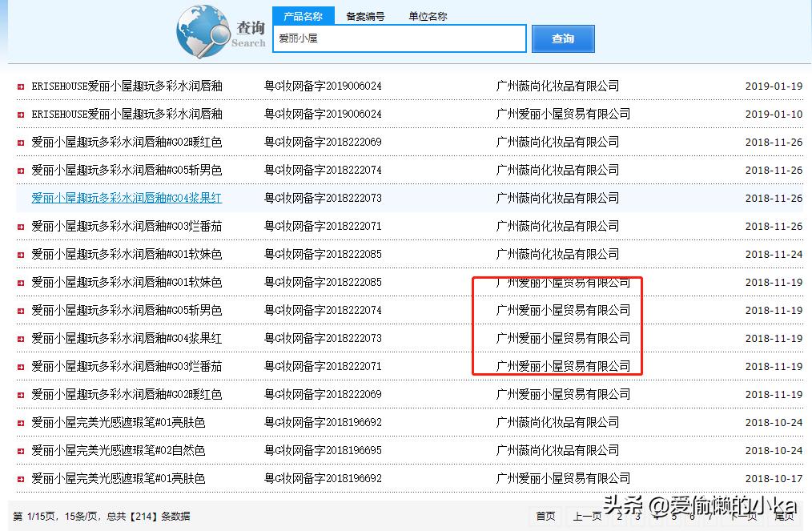Image resolution: width=812 pixels, height=531 pixels.
Task: Expand details for the second ERISEHOUSE record
Action: pyautogui.click(x=19, y=114)
